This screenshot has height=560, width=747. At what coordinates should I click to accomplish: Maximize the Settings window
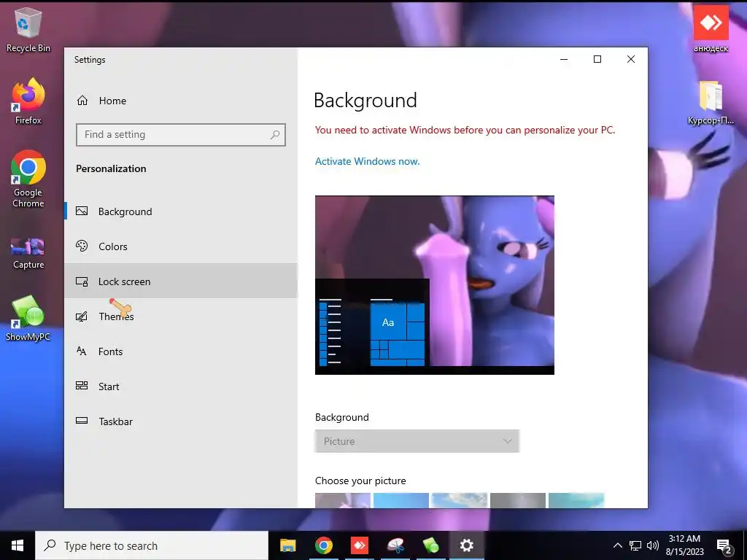tap(597, 59)
